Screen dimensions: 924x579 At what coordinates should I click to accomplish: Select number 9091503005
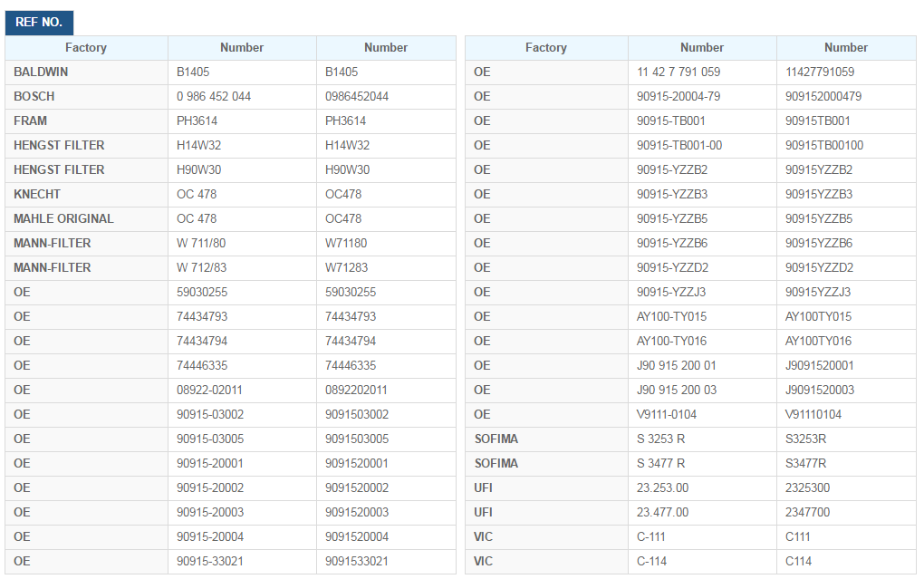[x=357, y=439]
